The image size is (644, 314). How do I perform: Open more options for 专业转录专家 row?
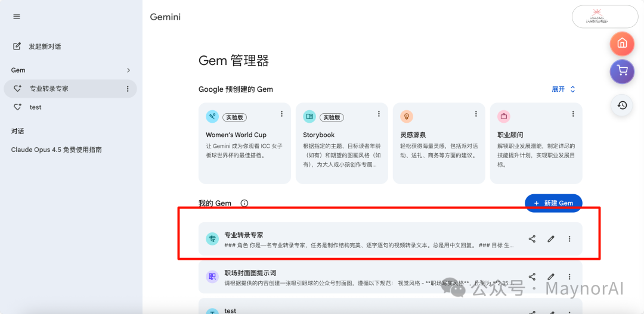click(x=569, y=239)
